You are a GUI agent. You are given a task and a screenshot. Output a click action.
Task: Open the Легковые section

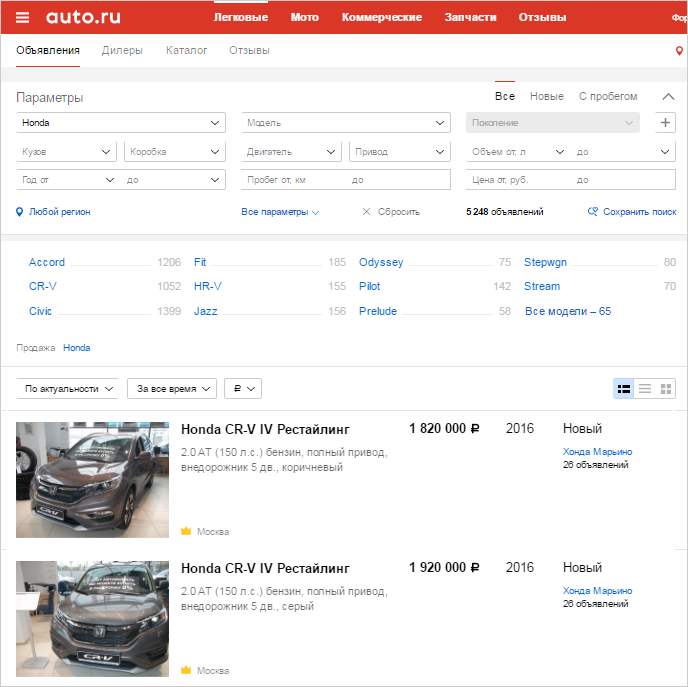[x=241, y=17]
